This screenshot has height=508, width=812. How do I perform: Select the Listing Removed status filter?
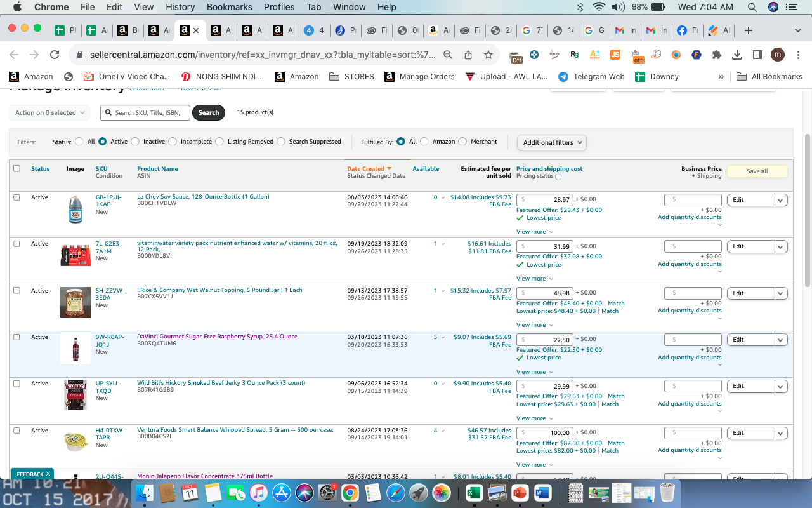click(x=219, y=142)
